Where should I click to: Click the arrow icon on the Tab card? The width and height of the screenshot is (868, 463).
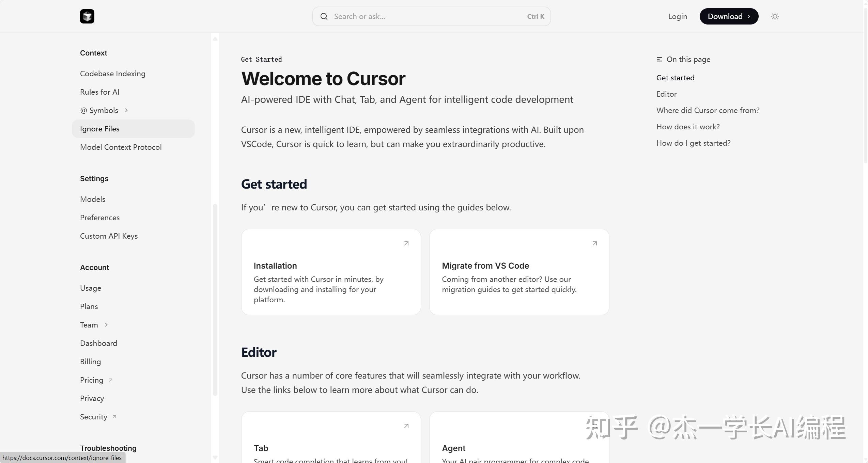pyautogui.click(x=406, y=426)
